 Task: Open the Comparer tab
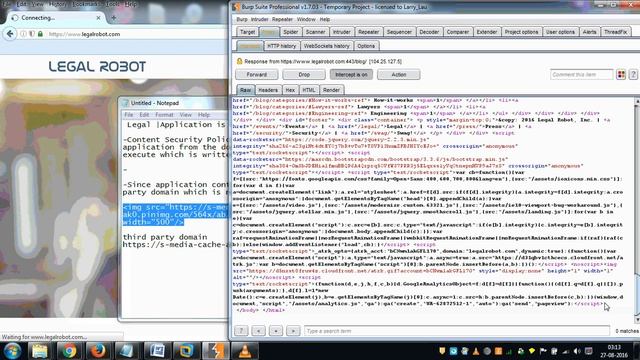pyautogui.click(x=458, y=32)
